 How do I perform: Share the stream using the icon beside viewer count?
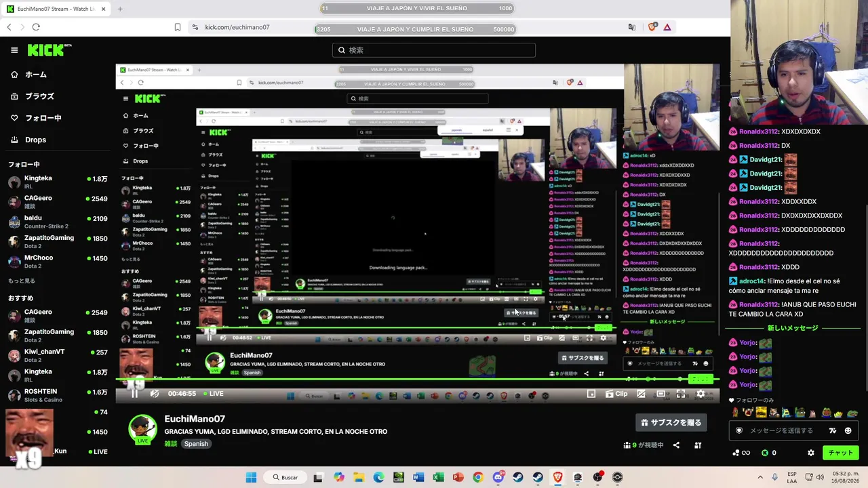pyautogui.click(x=676, y=445)
